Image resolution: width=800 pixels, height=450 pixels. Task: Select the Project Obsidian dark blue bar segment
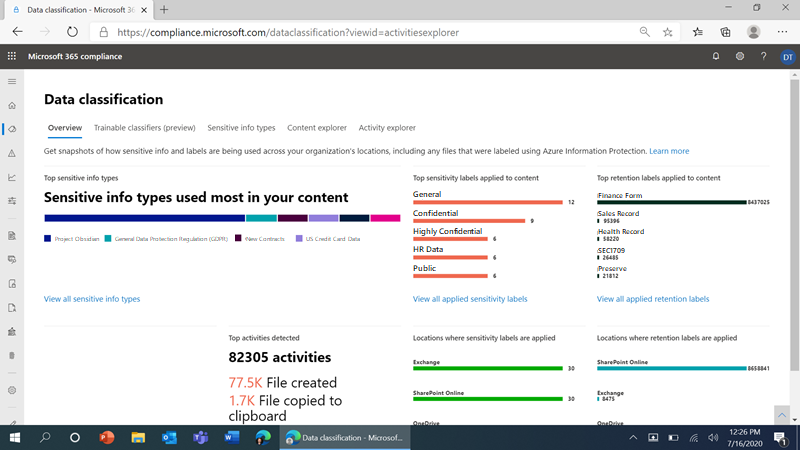(144, 218)
